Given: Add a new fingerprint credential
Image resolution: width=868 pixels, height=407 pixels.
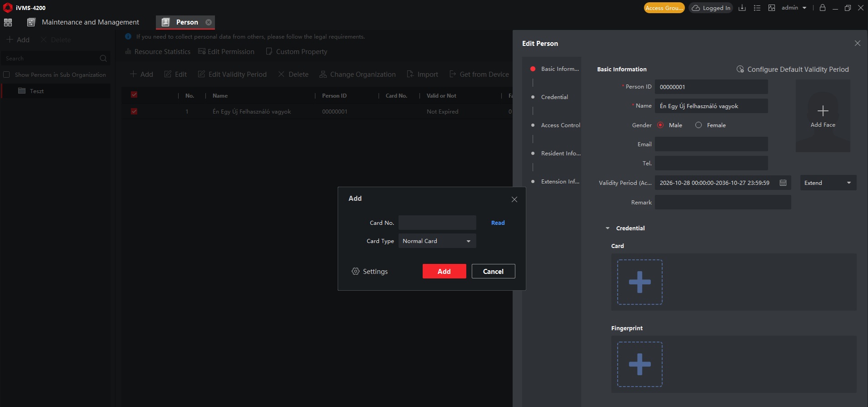Looking at the screenshot, I should 640,364.
